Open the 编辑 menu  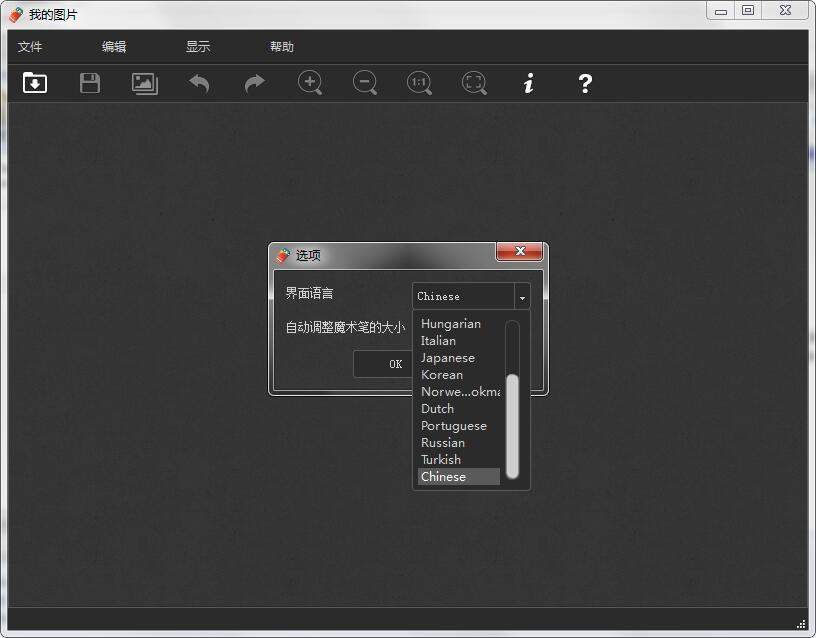(x=114, y=46)
